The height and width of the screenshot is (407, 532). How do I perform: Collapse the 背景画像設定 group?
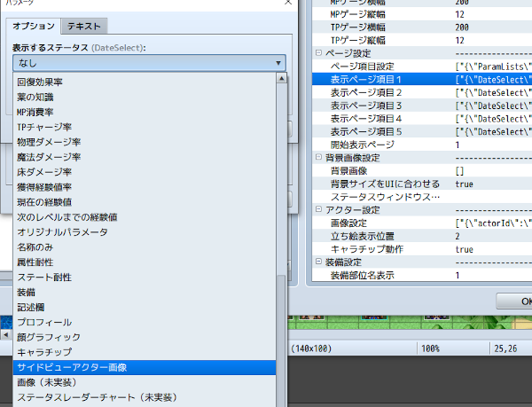pos(318,157)
